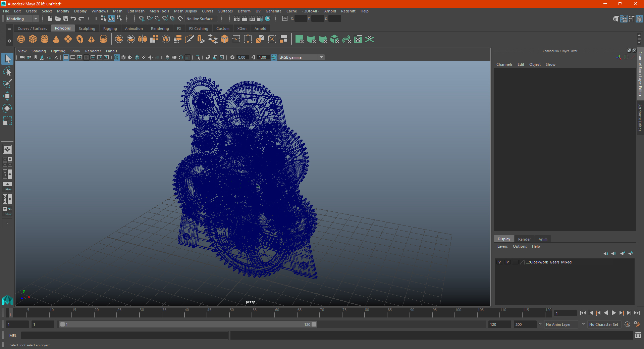Create a polygon pyramid from the shelf
The image size is (644, 349).
92,39
